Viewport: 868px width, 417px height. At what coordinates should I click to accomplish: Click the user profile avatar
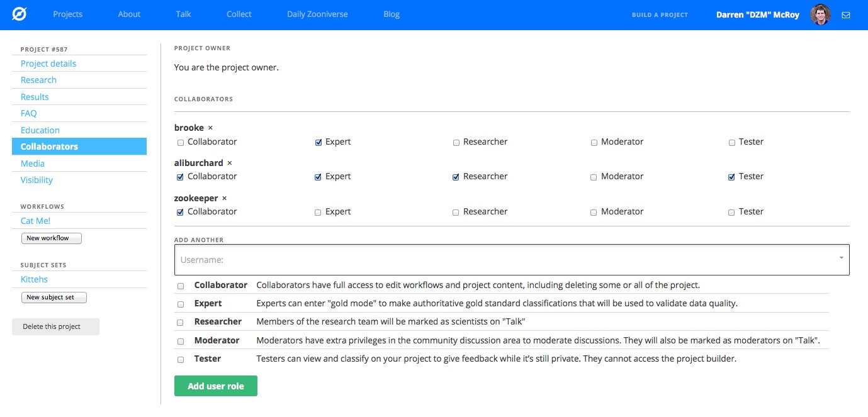pos(820,14)
